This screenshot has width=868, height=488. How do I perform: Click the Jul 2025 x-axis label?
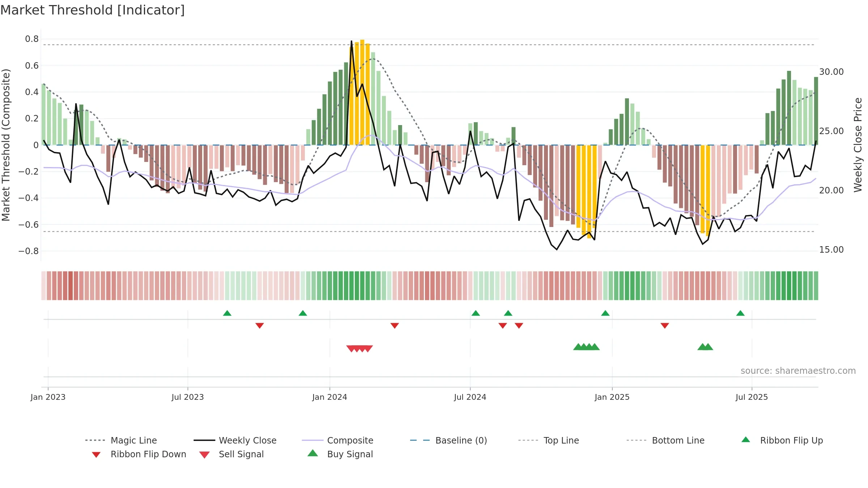click(752, 397)
